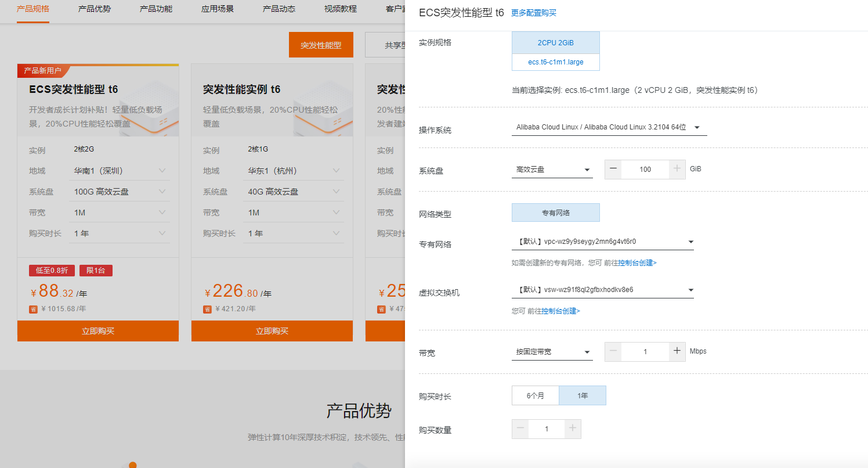This screenshot has height=468, width=868.
Task: Open the 更多配置购买 link
Action: coord(533,12)
